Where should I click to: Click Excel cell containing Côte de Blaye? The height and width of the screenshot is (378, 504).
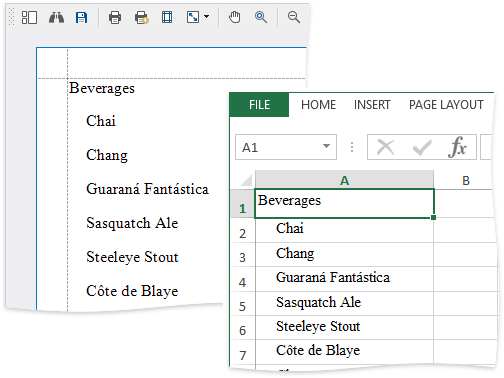click(x=344, y=352)
